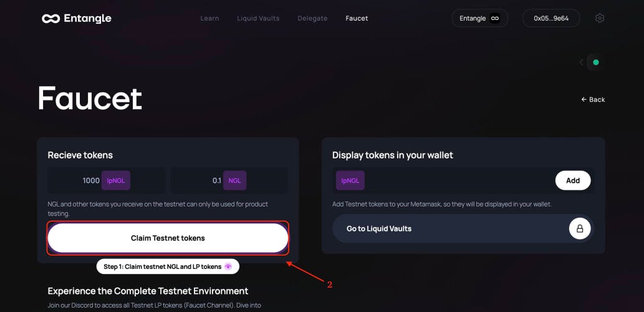Open the Liquid Vaults tab
The image size is (644, 312).
[258, 19]
